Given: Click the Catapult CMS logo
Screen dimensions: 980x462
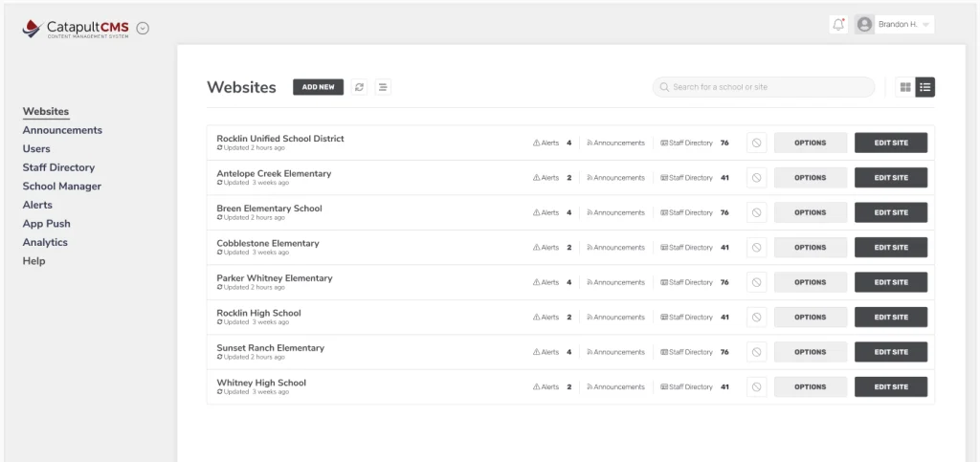Looking at the screenshot, I should point(76,28).
